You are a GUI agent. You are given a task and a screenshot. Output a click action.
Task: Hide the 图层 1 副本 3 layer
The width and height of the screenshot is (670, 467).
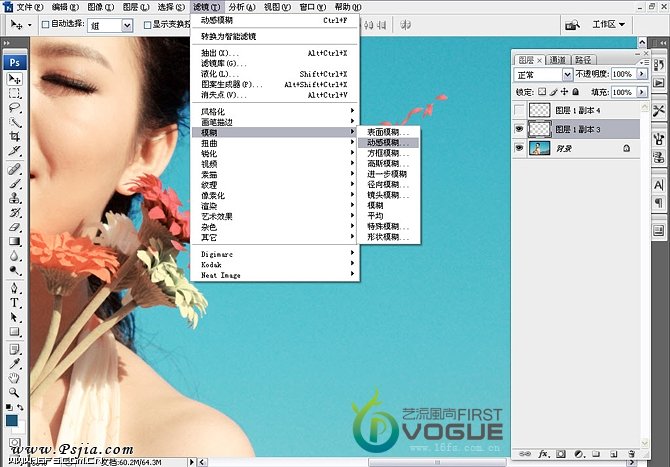click(518, 129)
